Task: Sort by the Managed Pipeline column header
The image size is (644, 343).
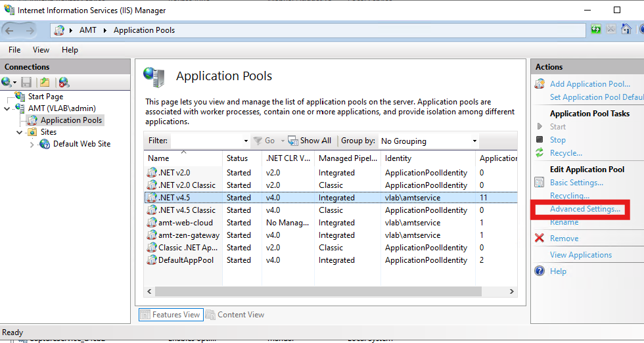Action: pos(348,158)
